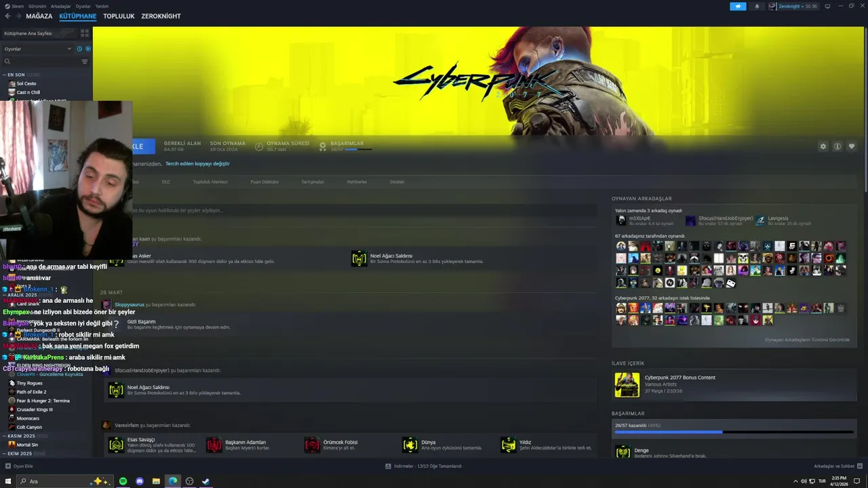Open Destek tab

[397, 182]
